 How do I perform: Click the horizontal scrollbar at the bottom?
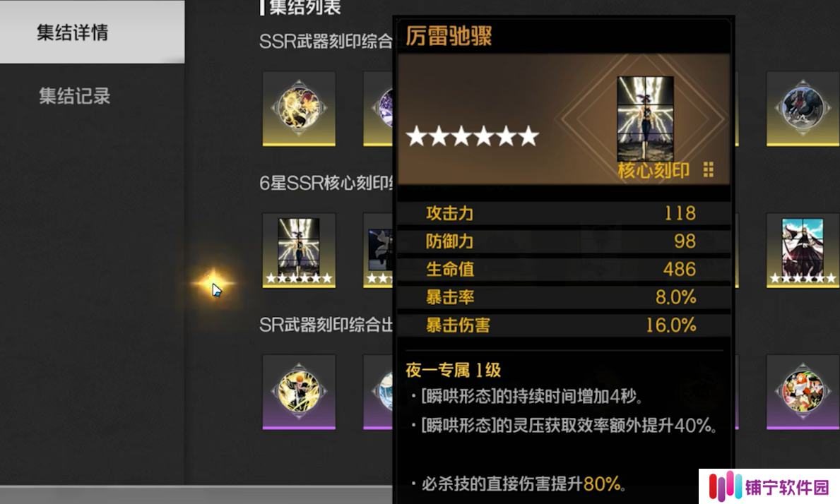[196, 494]
